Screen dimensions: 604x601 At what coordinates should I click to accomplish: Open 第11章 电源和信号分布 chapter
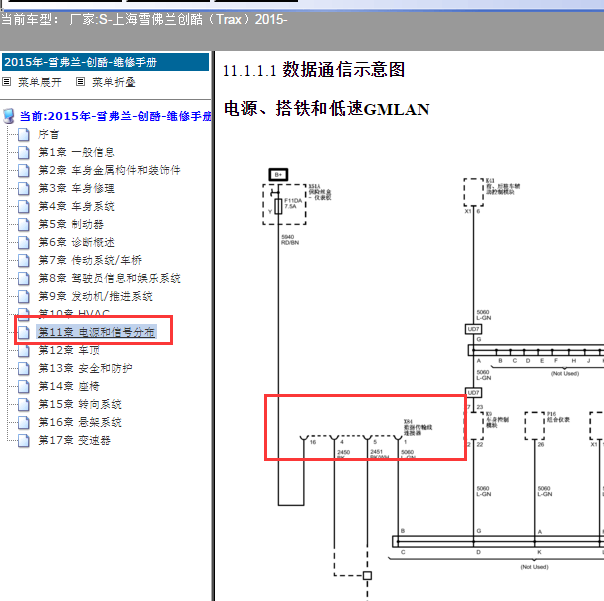(96, 332)
